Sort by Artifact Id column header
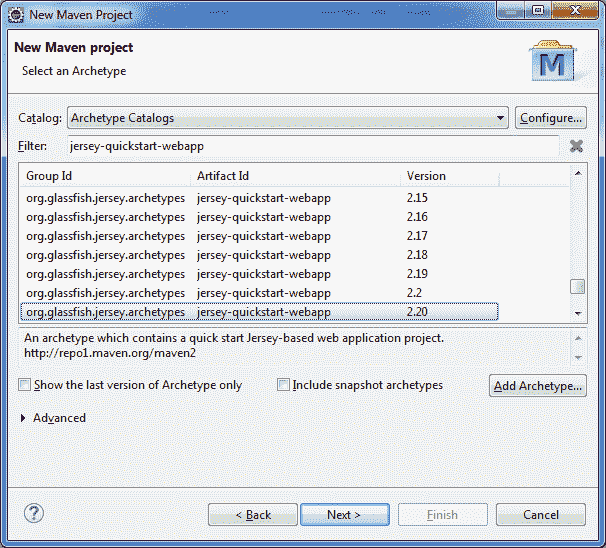 click(x=296, y=176)
